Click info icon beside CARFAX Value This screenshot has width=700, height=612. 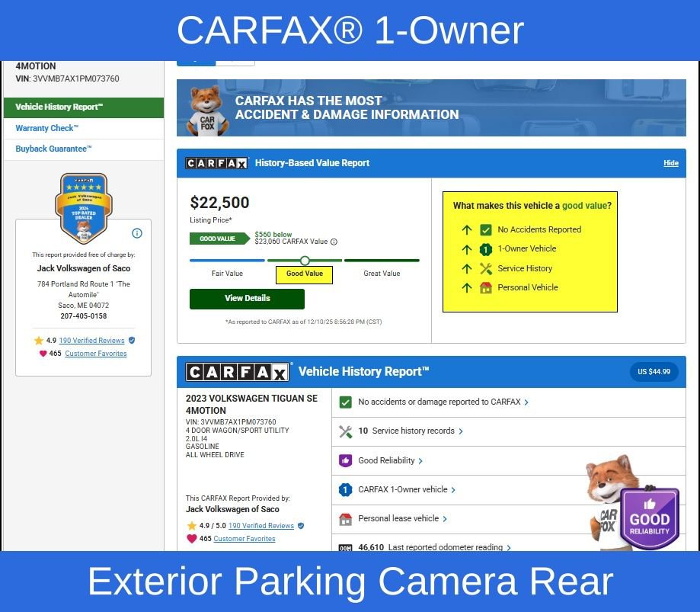[334, 242]
